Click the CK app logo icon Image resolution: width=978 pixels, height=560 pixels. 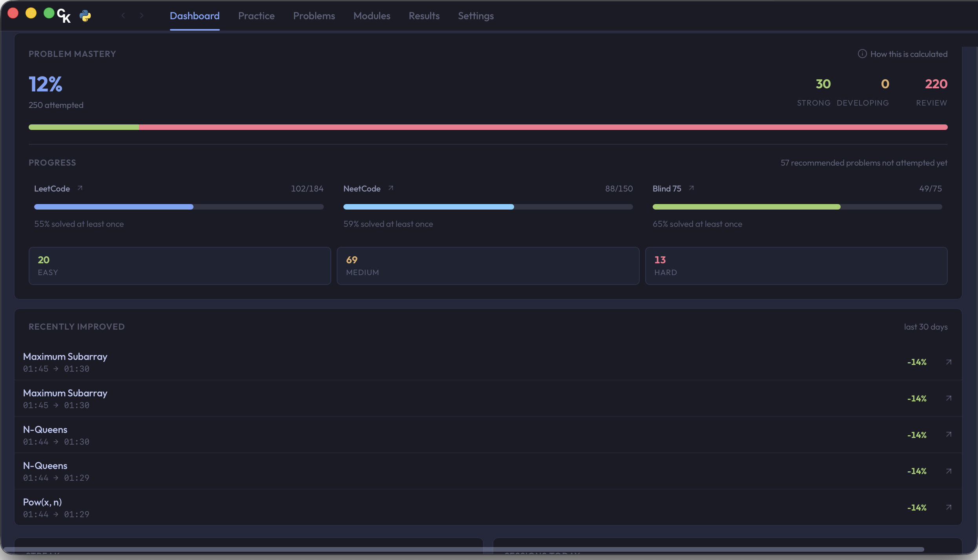point(64,16)
